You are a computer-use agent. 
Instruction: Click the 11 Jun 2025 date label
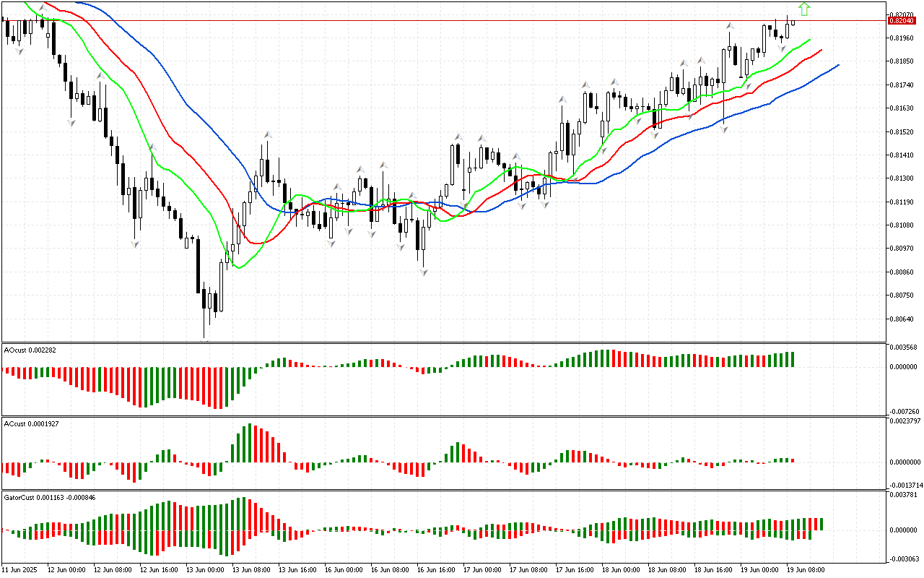point(22,569)
